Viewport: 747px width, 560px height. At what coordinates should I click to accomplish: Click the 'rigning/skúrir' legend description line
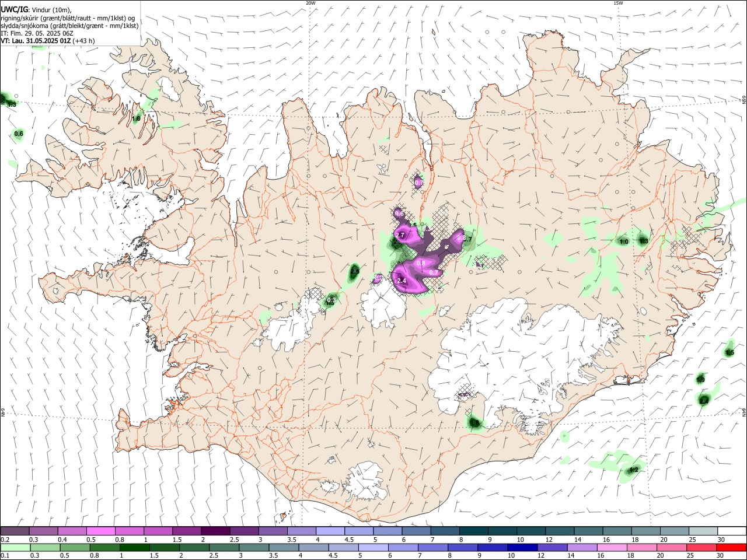tap(68, 18)
